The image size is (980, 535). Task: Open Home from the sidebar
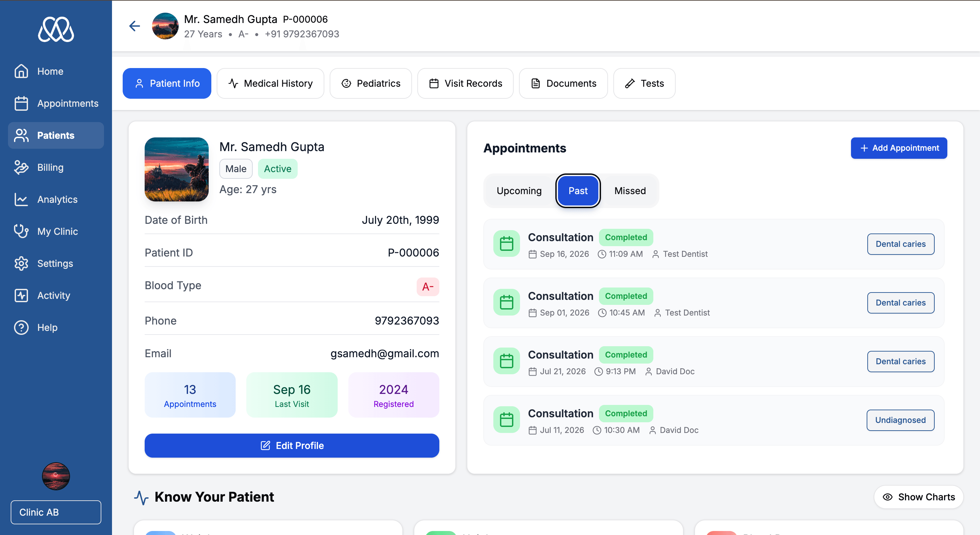(x=56, y=71)
